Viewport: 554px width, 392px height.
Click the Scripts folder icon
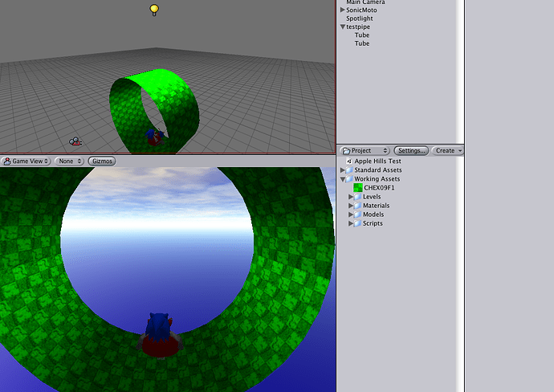click(x=358, y=223)
